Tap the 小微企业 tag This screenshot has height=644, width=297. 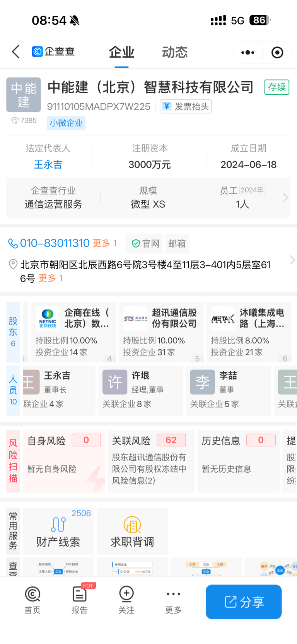tap(66, 123)
